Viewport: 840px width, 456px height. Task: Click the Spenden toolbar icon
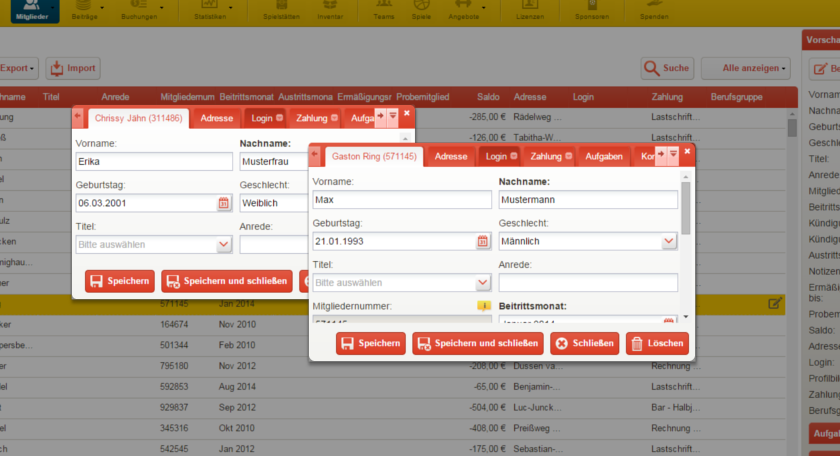click(x=654, y=10)
